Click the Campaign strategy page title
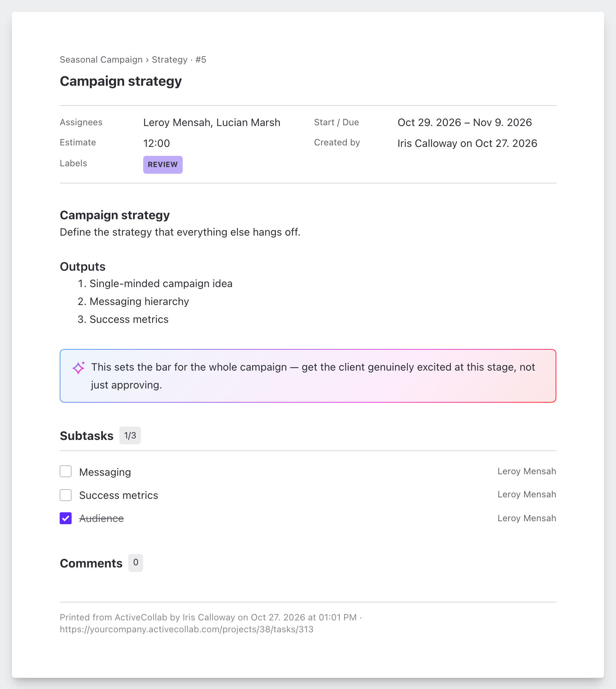Viewport: 616px width, 689px height. click(x=121, y=81)
